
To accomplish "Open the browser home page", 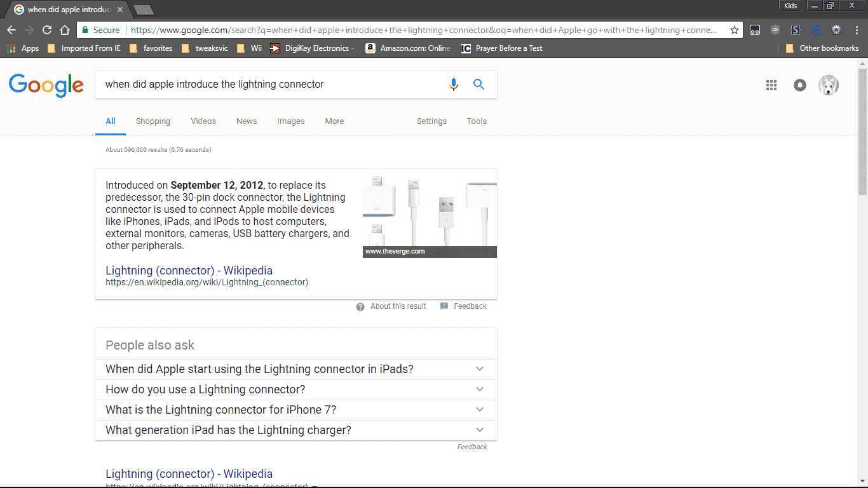I will (65, 30).
